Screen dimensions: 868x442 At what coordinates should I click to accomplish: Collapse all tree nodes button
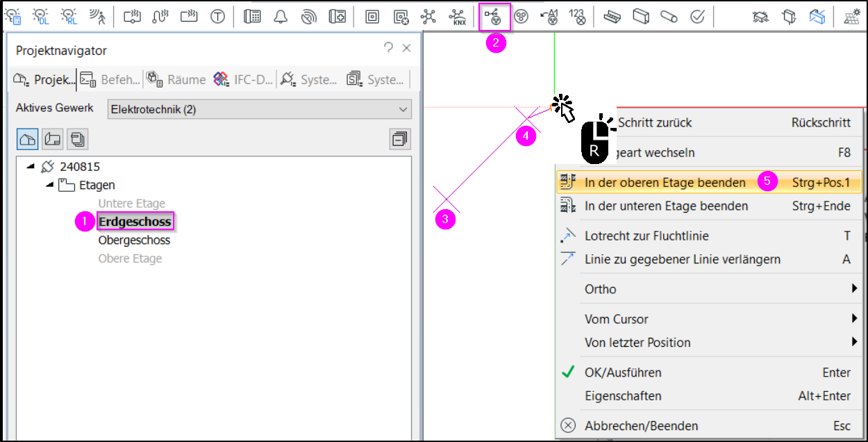[400, 139]
